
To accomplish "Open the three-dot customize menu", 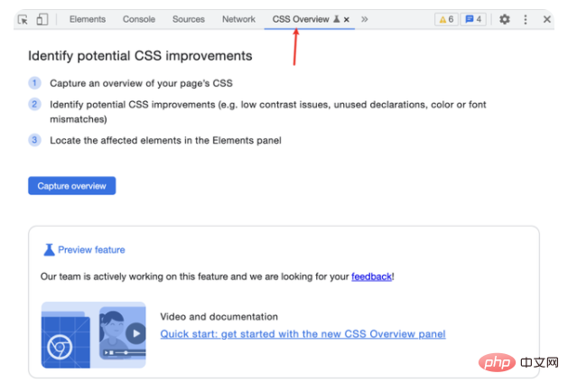I will [526, 19].
